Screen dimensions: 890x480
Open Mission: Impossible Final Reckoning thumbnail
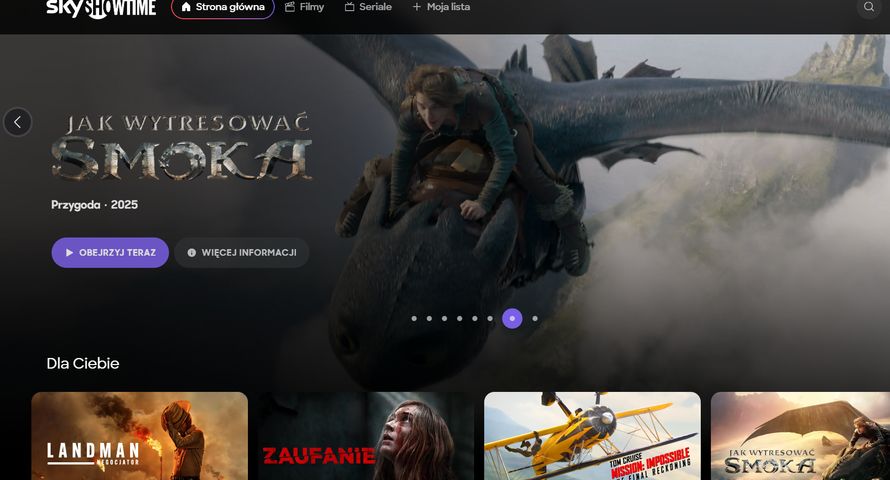593,436
